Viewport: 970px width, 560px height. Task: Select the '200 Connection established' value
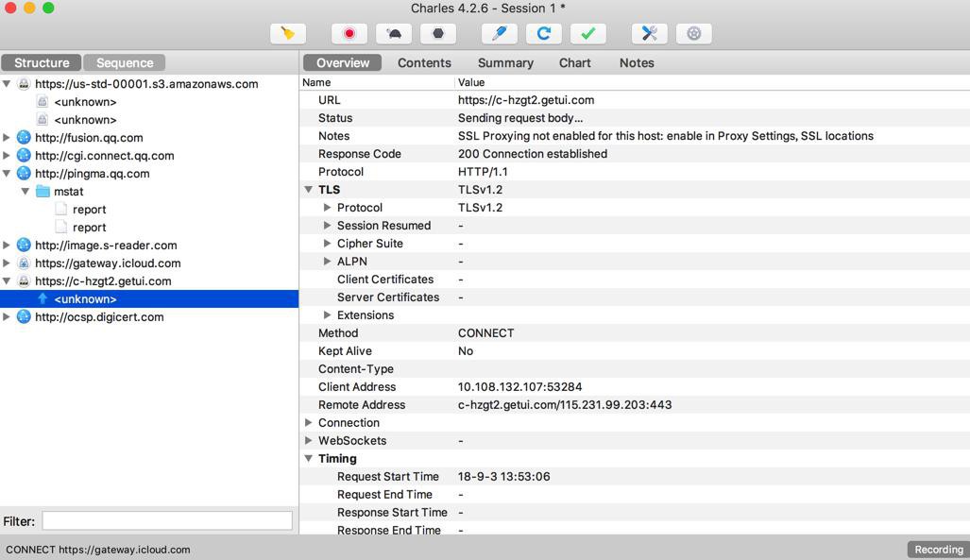click(x=533, y=154)
